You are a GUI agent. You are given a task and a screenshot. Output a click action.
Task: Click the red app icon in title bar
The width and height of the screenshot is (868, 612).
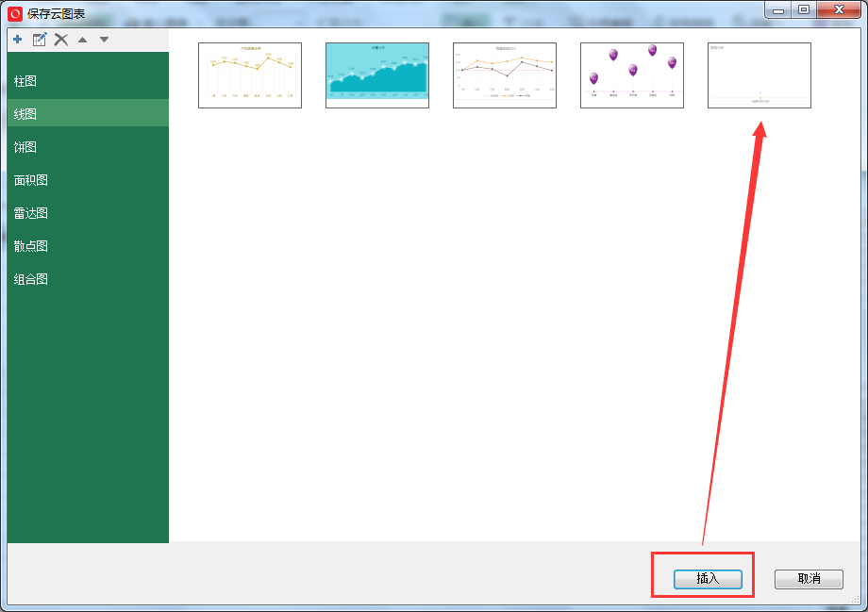coord(15,13)
